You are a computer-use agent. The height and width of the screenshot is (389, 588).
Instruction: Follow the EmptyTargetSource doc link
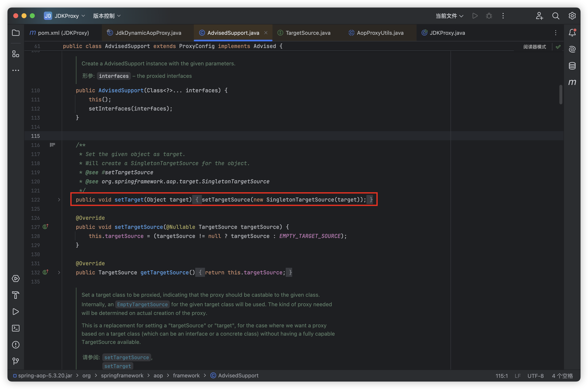142,304
